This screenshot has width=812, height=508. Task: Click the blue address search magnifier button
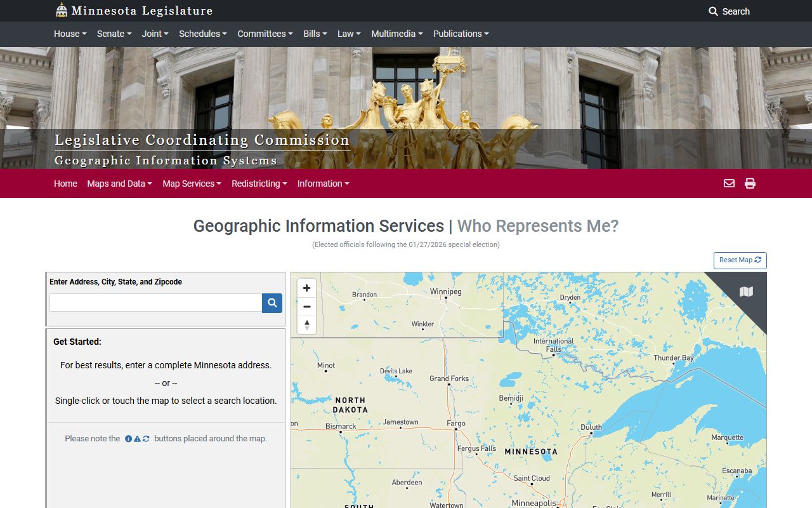pos(272,303)
